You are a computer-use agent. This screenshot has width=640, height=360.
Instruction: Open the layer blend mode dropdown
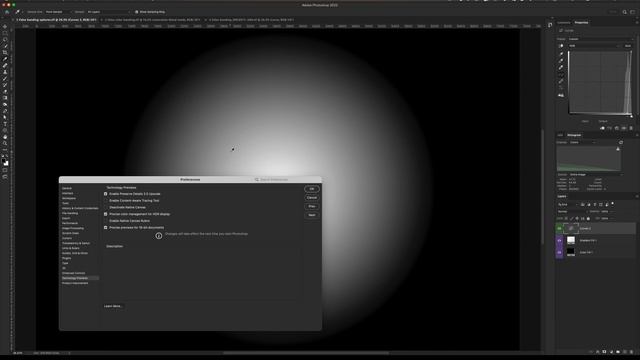tap(572, 211)
